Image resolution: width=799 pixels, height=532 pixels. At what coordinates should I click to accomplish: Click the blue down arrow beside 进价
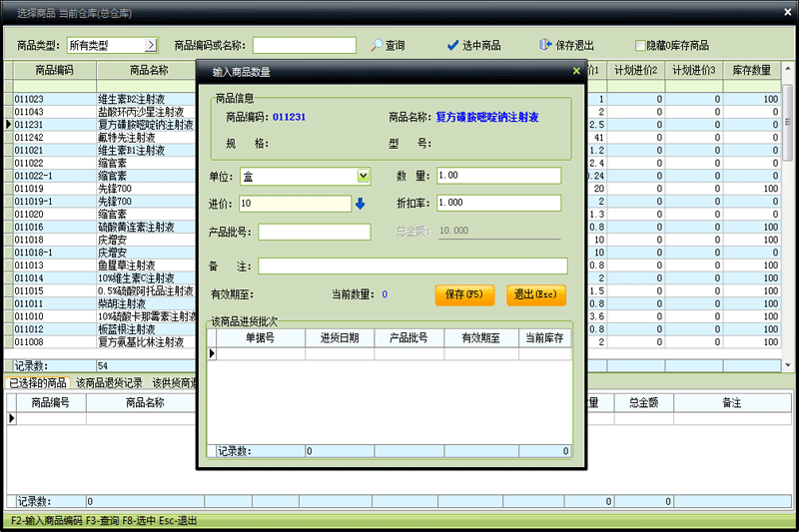click(x=361, y=204)
